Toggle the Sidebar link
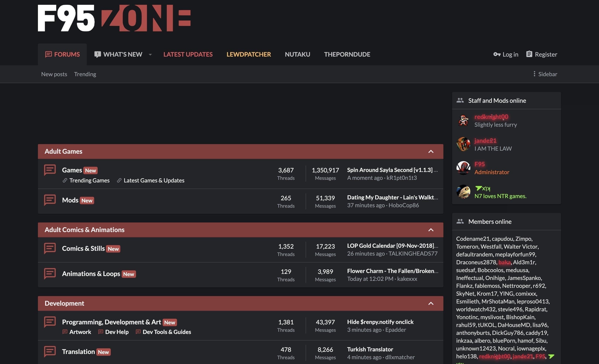599x364 pixels. [x=545, y=74]
